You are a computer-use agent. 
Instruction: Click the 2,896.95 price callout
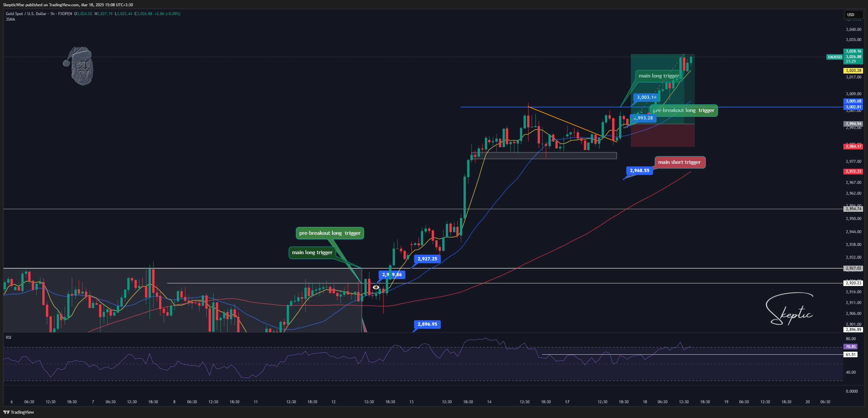[x=427, y=324]
